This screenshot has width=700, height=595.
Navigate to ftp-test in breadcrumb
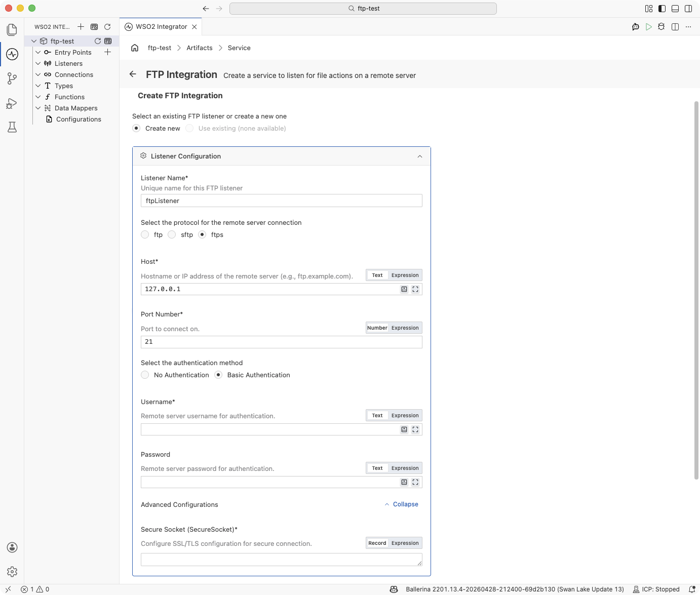[160, 48]
